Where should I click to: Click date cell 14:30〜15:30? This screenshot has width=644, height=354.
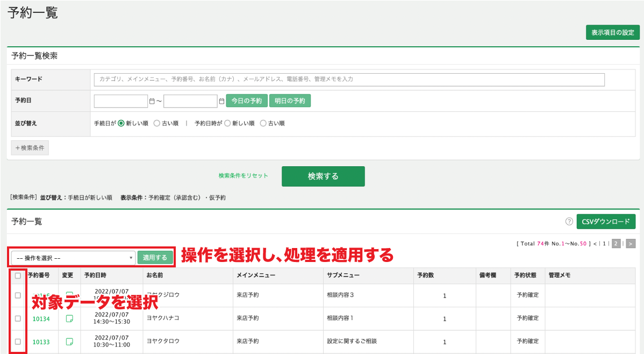click(112, 322)
